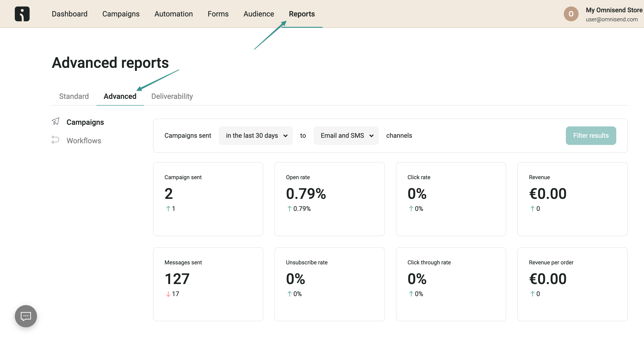
Task: Open the 'in the last 30 days' date dropdown
Action: point(255,135)
